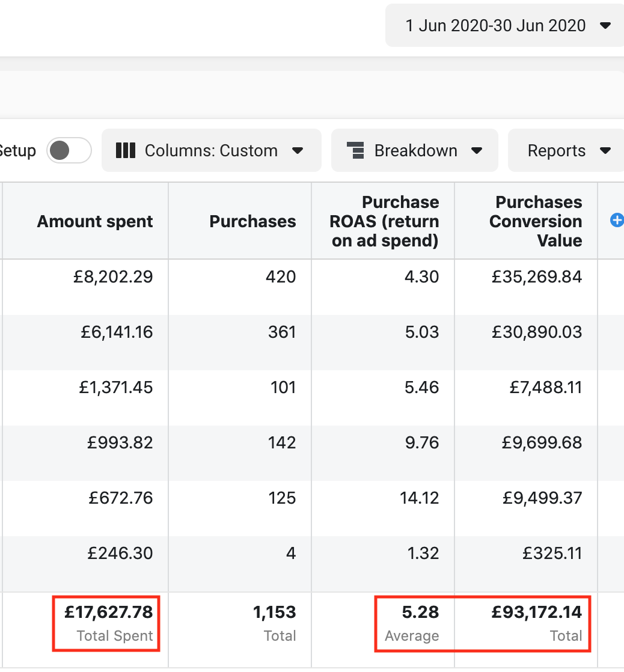Click the Breakdown stacked-lines icon

(356, 150)
